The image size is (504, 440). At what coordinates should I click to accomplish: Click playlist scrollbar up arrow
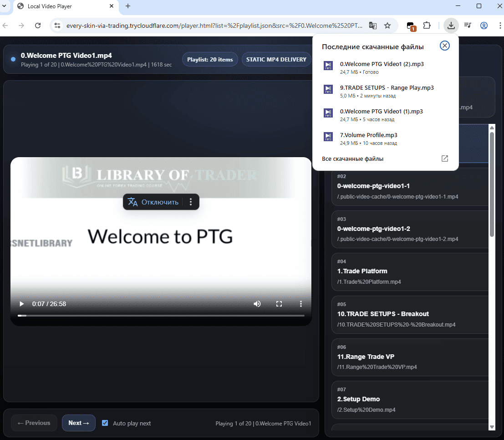tap(492, 128)
